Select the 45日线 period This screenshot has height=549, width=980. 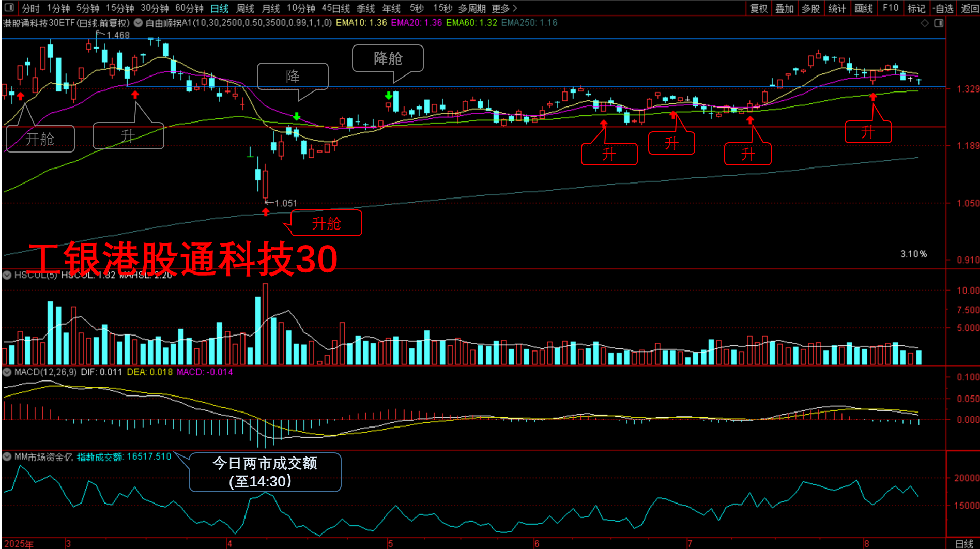coord(335,8)
